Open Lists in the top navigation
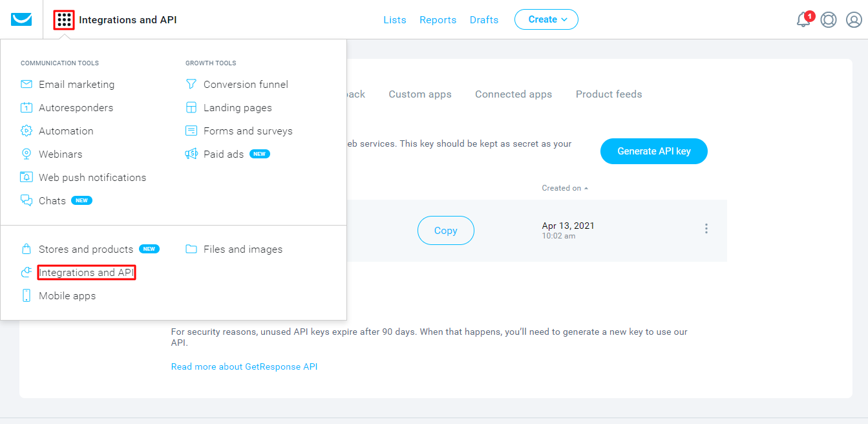The width and height of the screenshot is (868, 424). 395,20
